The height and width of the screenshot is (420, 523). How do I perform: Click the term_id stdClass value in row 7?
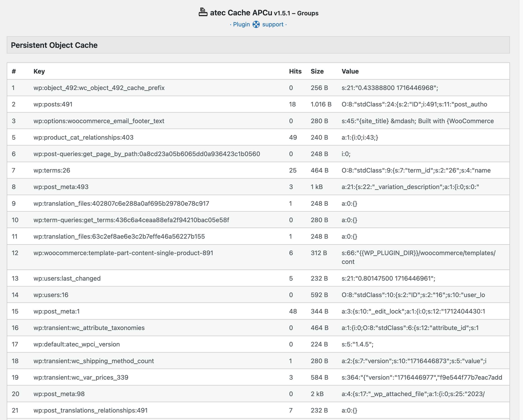click(x=416, y=171)
